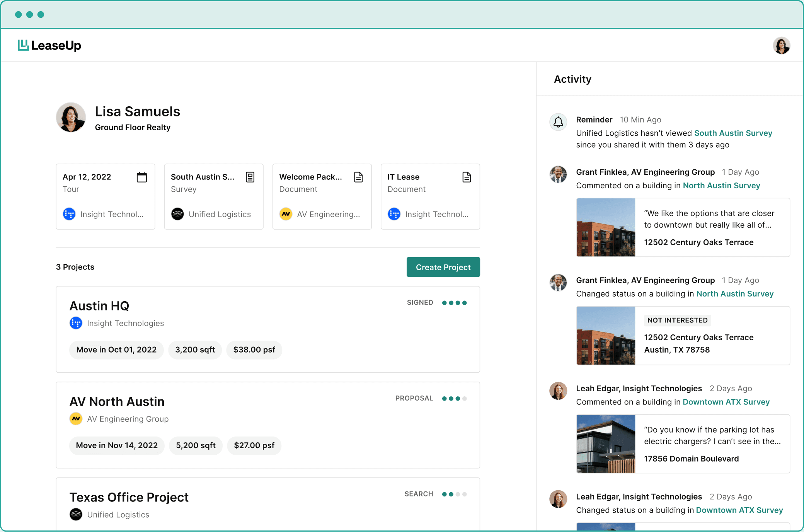Click 'Austin, TX 78758' address line
Image resolution: width=804 pixels, height=532 pixels.
pyautogui.click(x=677, y=350)
